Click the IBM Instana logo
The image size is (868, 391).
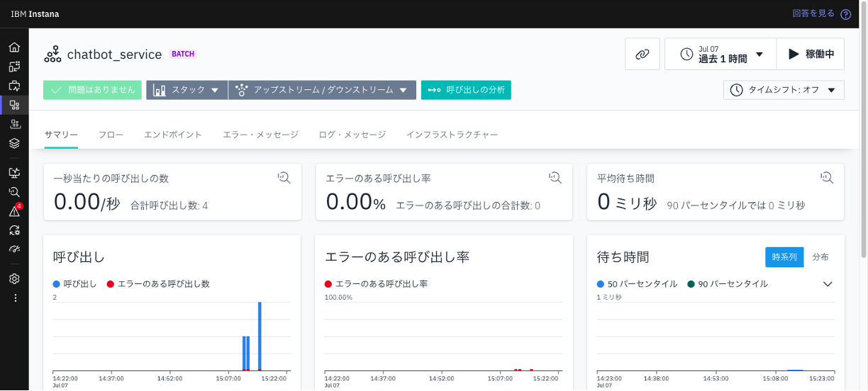point(35,14)
